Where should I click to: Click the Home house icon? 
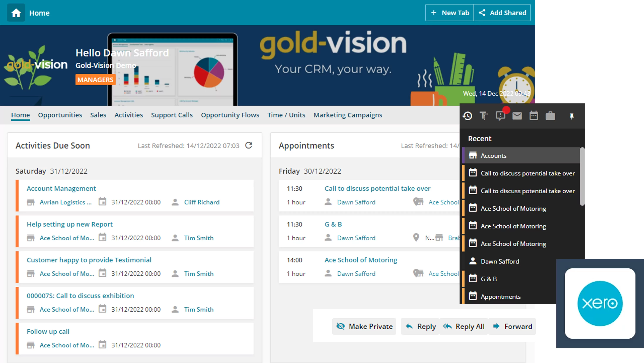[x=16, y=13]
